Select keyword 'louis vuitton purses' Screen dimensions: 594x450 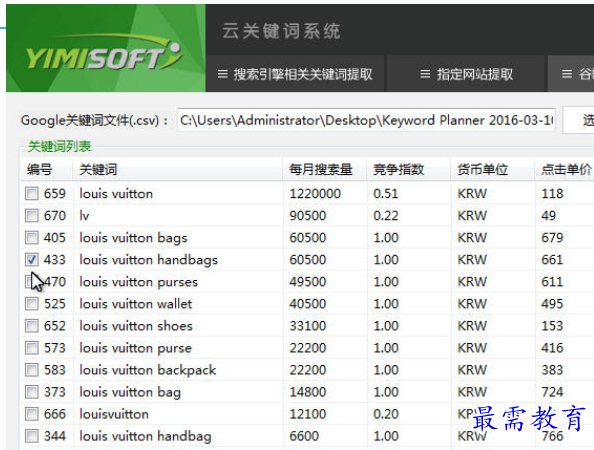pos(138,282)
